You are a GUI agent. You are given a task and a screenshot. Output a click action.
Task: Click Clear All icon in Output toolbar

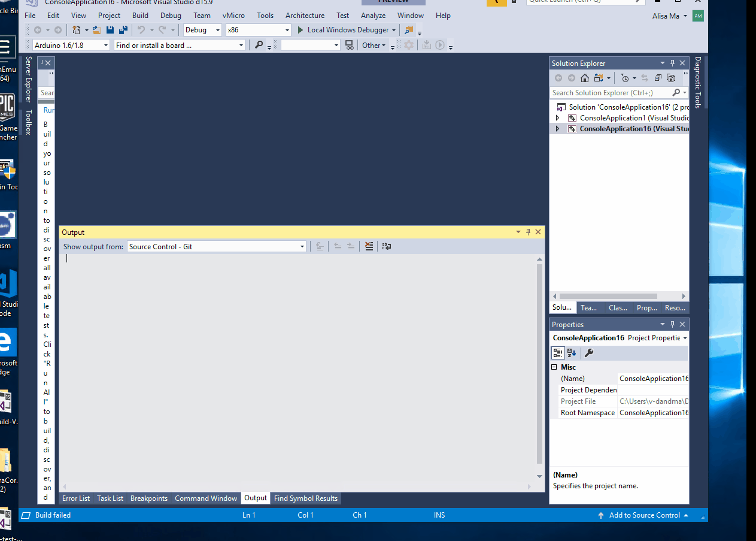pos(369,246)
